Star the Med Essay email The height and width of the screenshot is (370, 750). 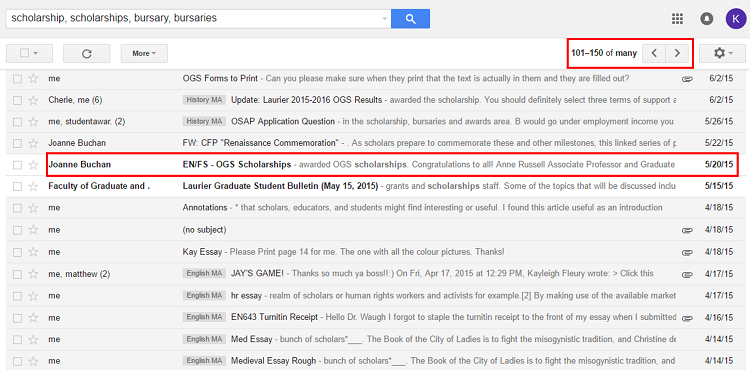(x=33, y=339)
